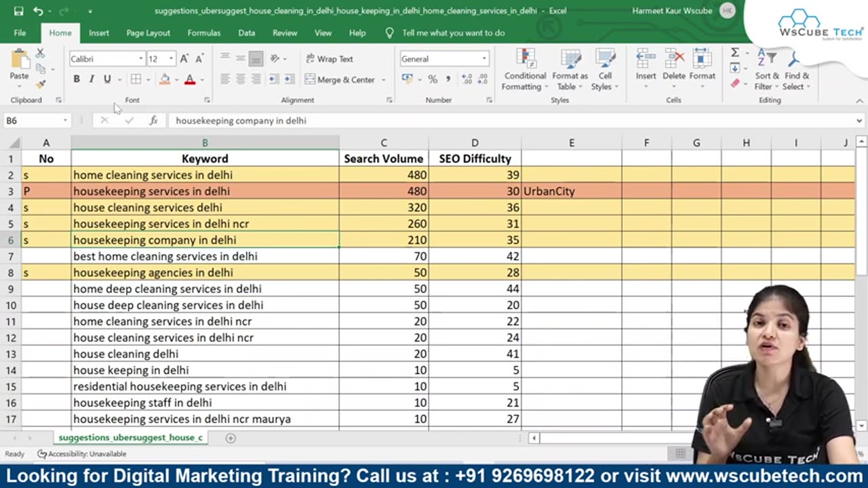Decrease cell indent

point(274,79)
